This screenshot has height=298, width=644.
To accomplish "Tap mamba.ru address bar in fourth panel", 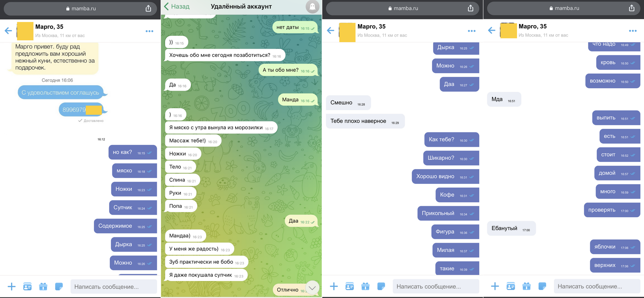I will 563,8.
